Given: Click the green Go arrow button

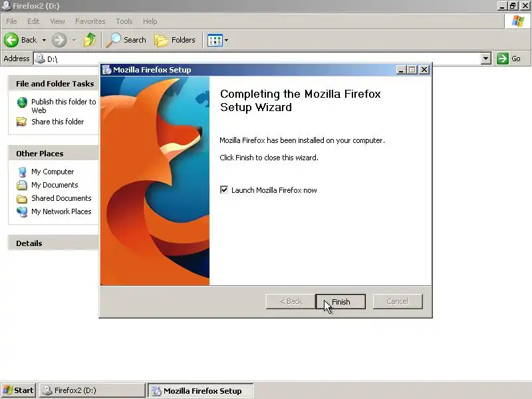Looking at the screenshot, I should pos(503,59).
